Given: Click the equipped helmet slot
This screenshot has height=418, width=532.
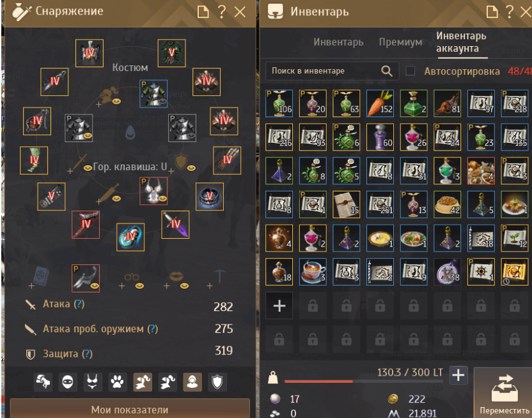Looking at the screenshot, I should click(x=90, y=53).
